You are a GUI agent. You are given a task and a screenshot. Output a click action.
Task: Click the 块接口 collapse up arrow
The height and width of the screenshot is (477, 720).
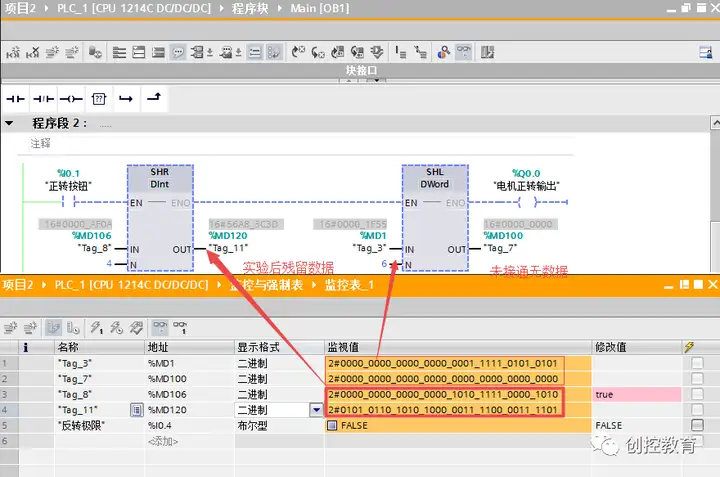click(349, 80)
